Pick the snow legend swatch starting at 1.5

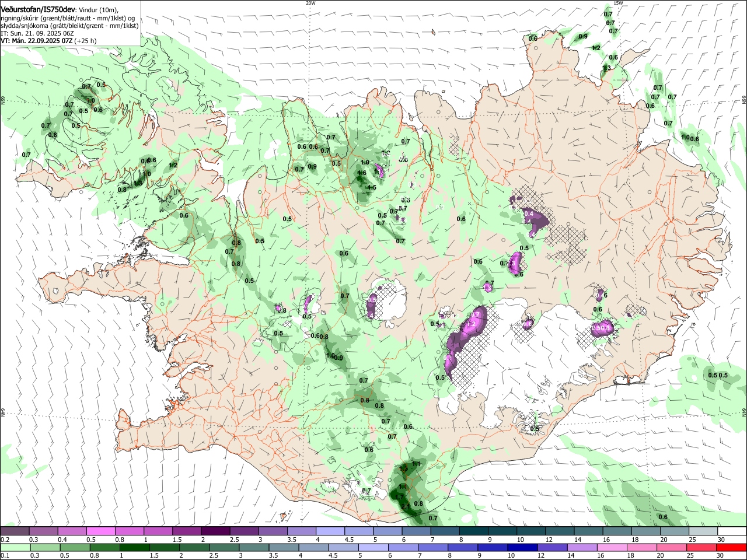click(186, 531)
